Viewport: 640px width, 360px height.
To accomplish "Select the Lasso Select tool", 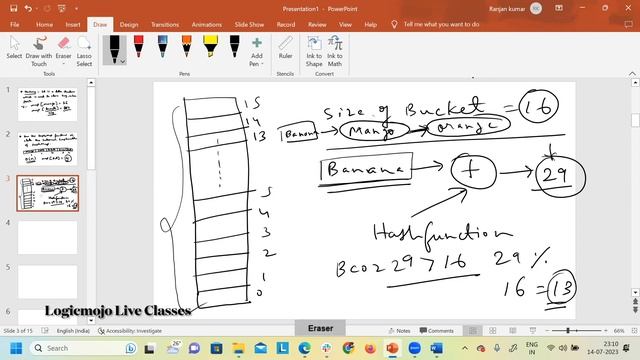I will click(84, 51).
